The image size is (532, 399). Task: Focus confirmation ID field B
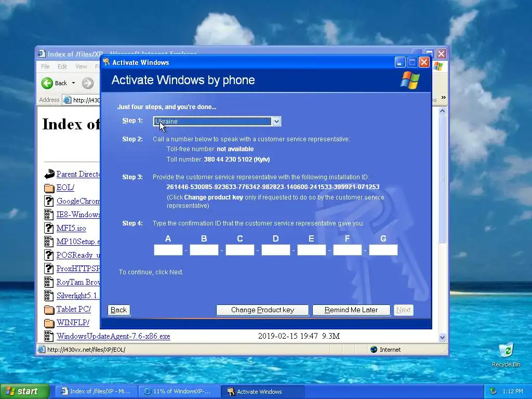pos(204,250)
